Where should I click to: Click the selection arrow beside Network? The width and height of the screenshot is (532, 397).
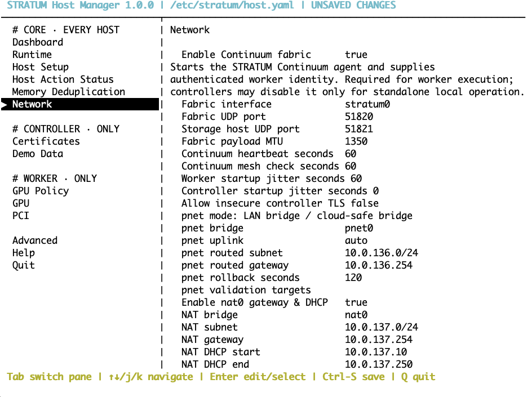pyautogui.click(x=4, y=104)
